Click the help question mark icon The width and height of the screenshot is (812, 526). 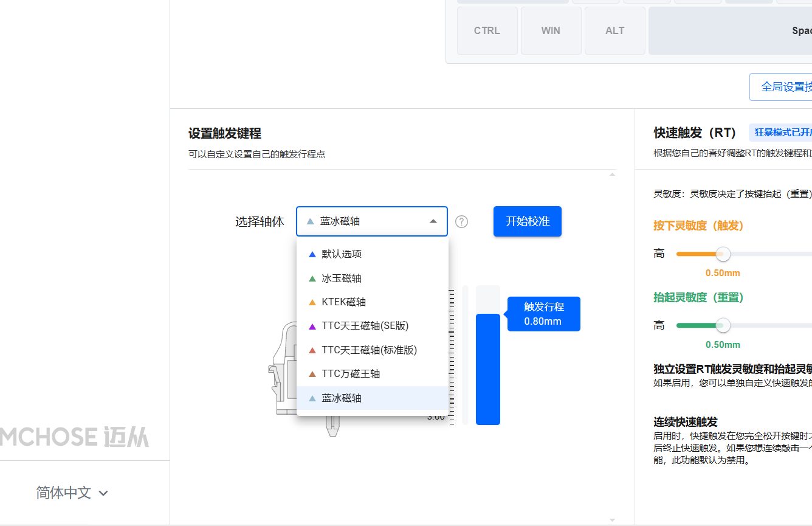click(462, 222)
